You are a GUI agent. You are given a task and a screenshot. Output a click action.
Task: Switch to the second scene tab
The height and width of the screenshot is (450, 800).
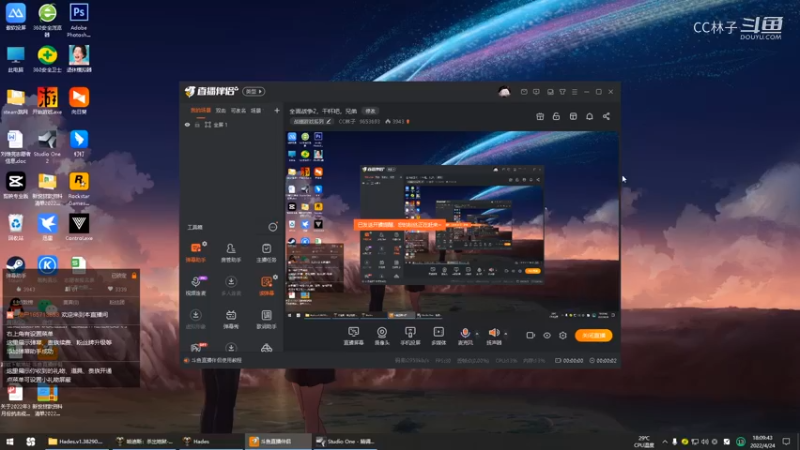220,110
